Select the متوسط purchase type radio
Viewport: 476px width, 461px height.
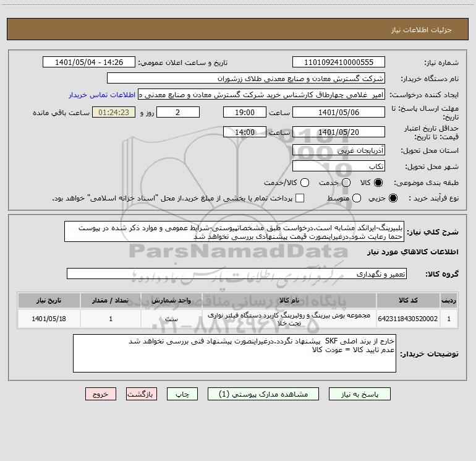(x=357, y=198)
